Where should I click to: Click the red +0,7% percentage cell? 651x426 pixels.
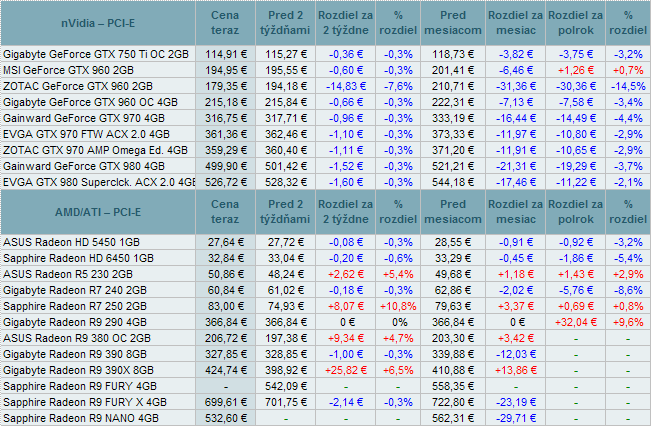[x=628, y=70]
